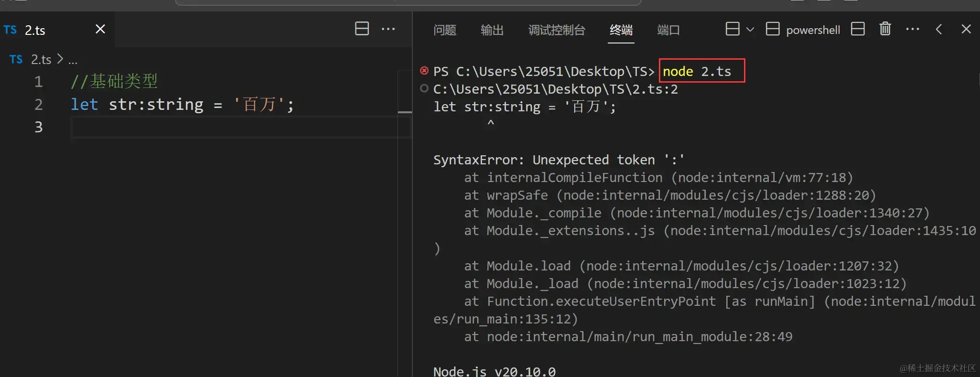Open the 端口 panel tab
980x377 pixels.
coord(668,30)
